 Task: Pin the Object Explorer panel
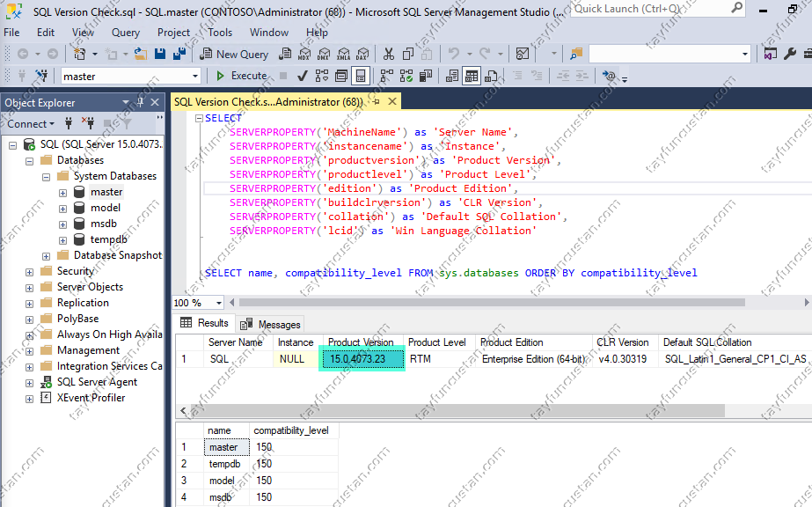pyautogui.click(x=141, y=102)
